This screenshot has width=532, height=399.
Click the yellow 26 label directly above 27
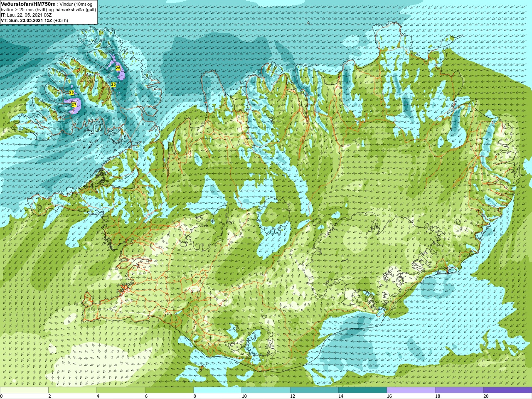pos(71,92)
